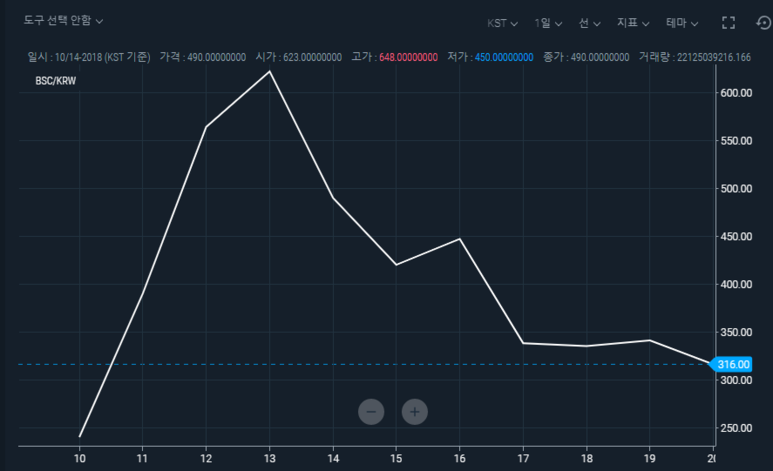Click the 250.00 price axis label
Screen dimensions: 773x471
coord(736,428)
